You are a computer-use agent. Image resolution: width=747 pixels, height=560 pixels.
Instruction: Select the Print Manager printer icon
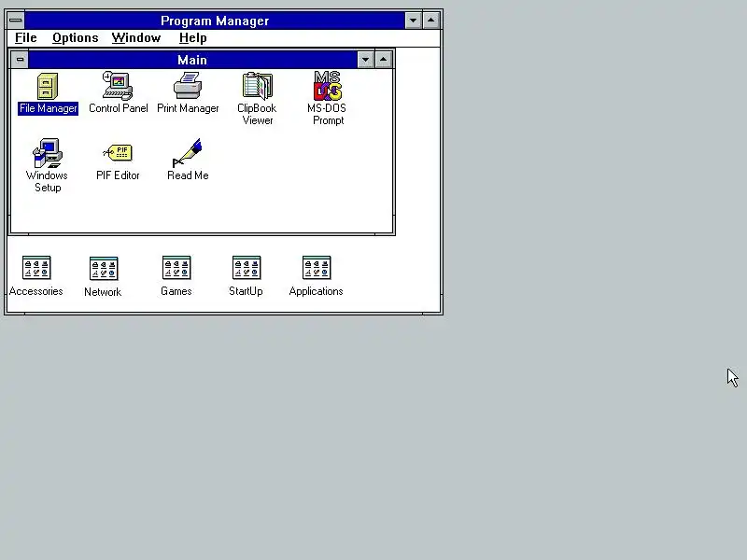click(188, 85)
